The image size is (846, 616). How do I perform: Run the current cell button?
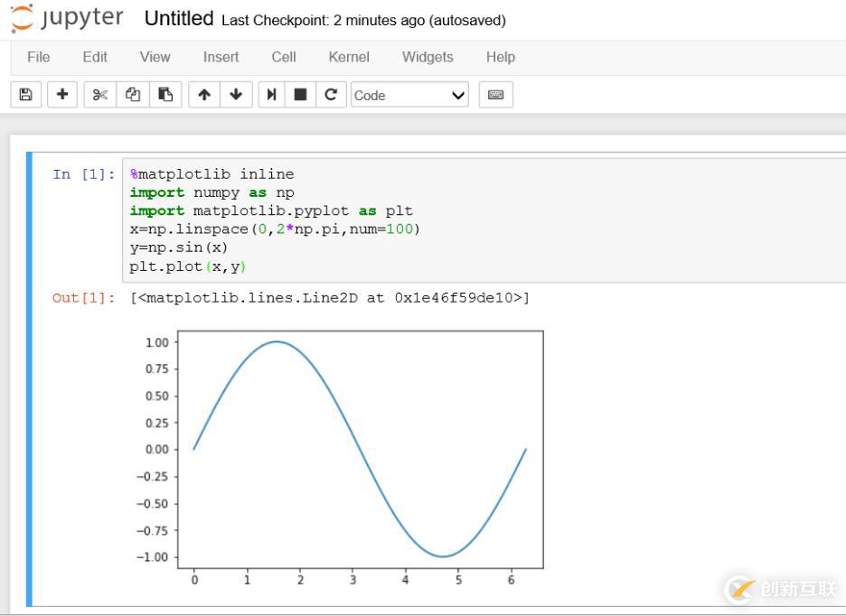(271, 95)
